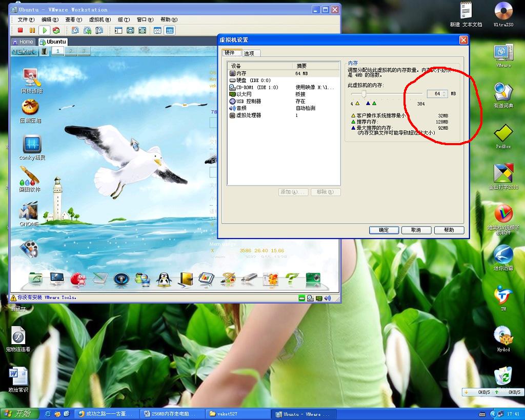Viewport: 525px width, 420px height.
Task: Switch to the Home tab
Action: point(23,42)
